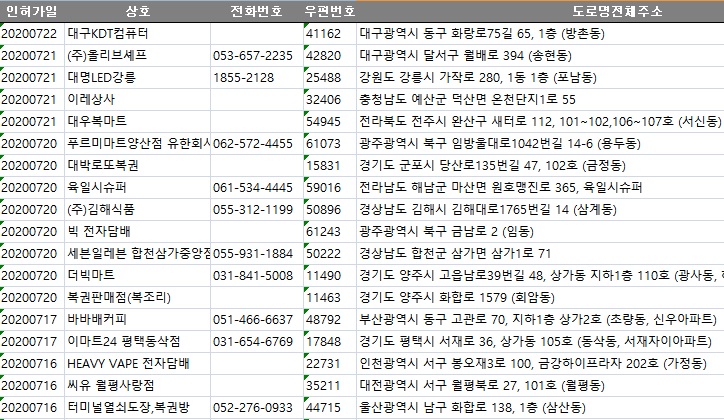Viewport: 724px width, 420px height.
Task: Click postal code 35211
Action: tap(323, 385)
